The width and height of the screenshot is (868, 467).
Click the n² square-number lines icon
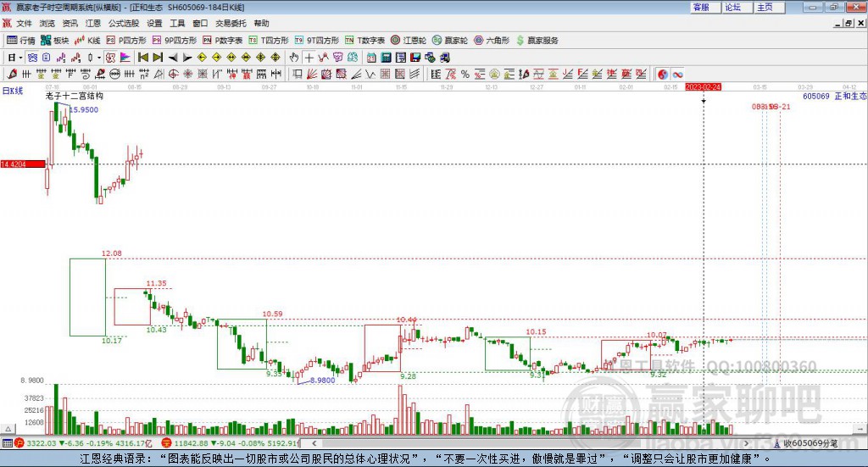tap(144, 74)
